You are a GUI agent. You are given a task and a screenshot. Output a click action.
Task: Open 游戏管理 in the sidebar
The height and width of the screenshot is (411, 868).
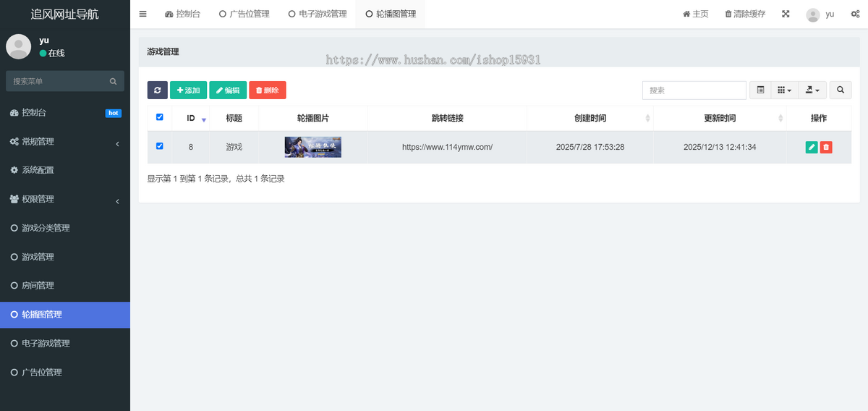point(65,257)
